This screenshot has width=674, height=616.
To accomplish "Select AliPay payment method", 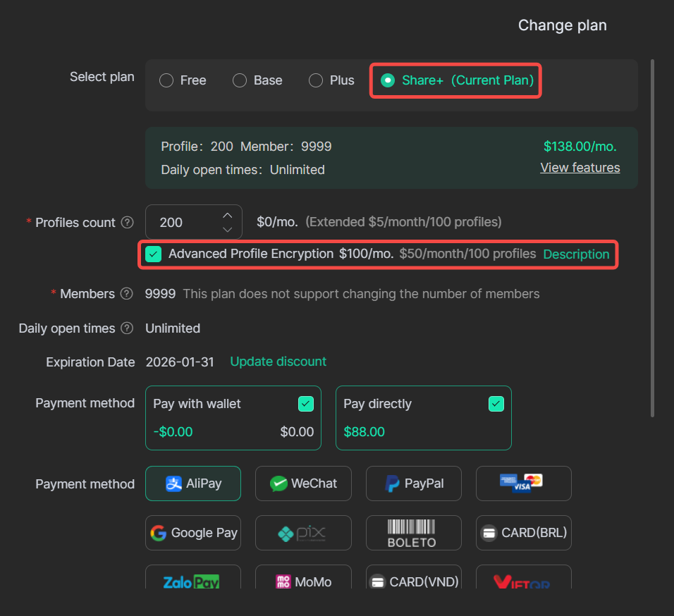I will pos(193,483).
